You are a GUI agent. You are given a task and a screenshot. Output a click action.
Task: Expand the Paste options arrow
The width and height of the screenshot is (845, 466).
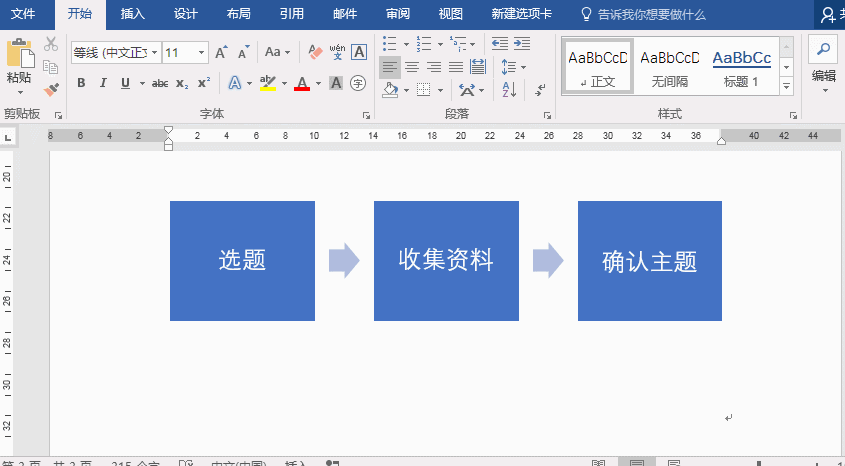(x=18, y=90)
